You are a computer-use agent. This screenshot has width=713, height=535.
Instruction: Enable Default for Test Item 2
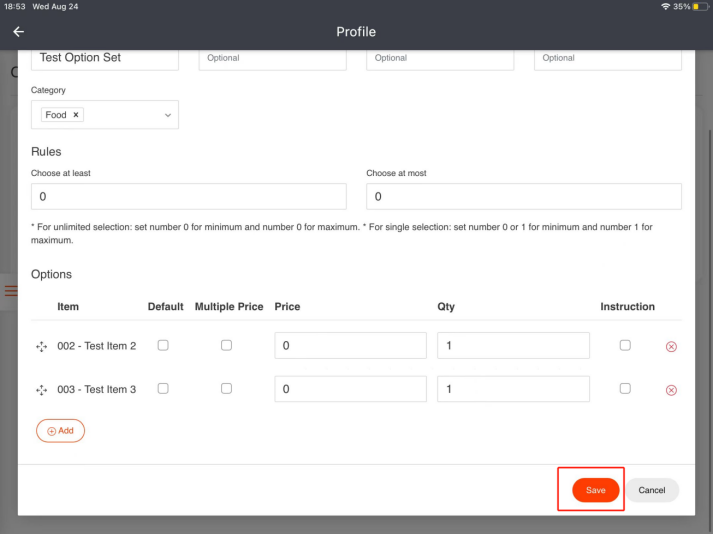click(x=163, y=345)
